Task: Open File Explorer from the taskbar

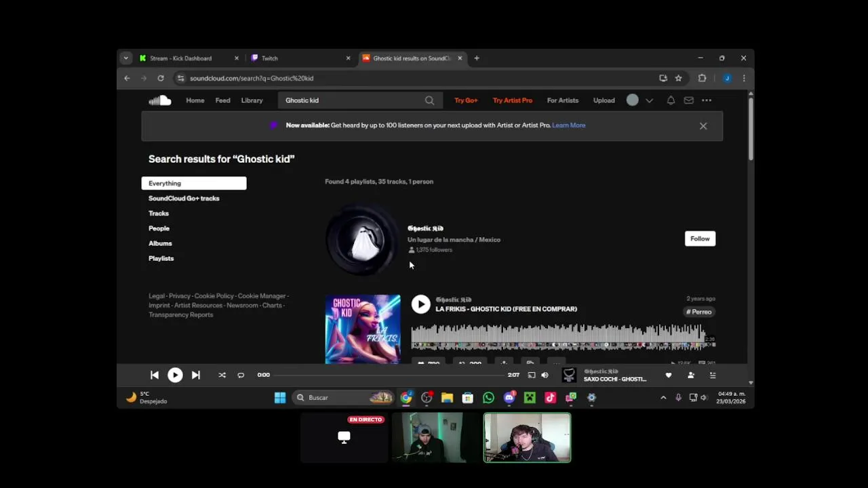Action: pyautogui.click(x=447, y=398)
